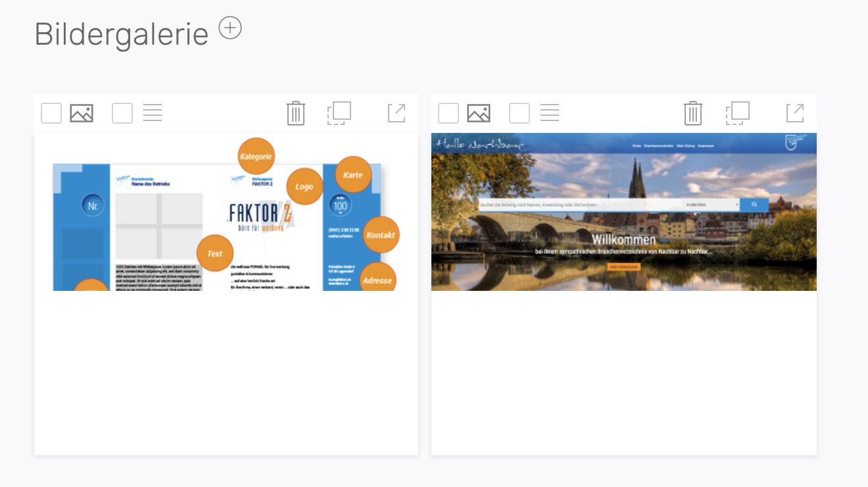
Task: Tick the image checkbox on the FAKTOR Z card
Action: pos(51,113)
